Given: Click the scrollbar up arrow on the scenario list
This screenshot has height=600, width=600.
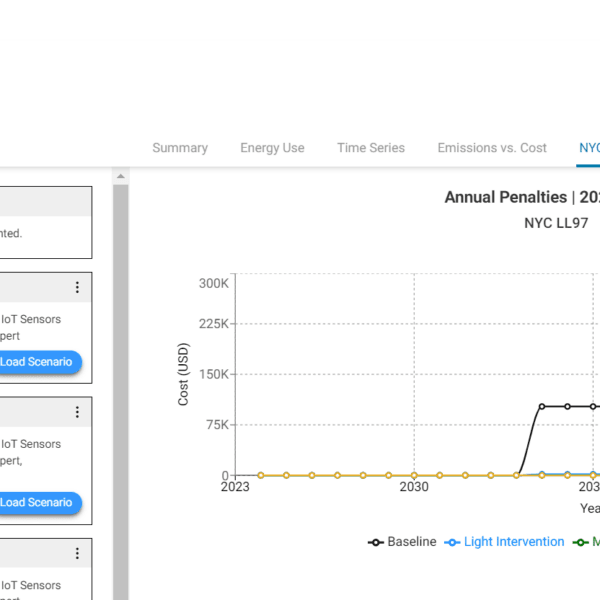Looking at the screenshot, I should coord(121,177).
